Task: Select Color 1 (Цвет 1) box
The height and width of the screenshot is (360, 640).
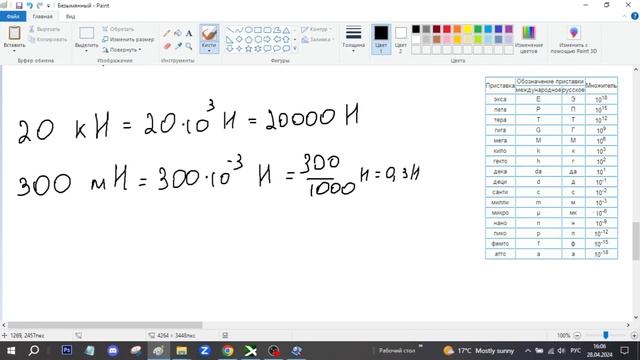Action: 381,39
